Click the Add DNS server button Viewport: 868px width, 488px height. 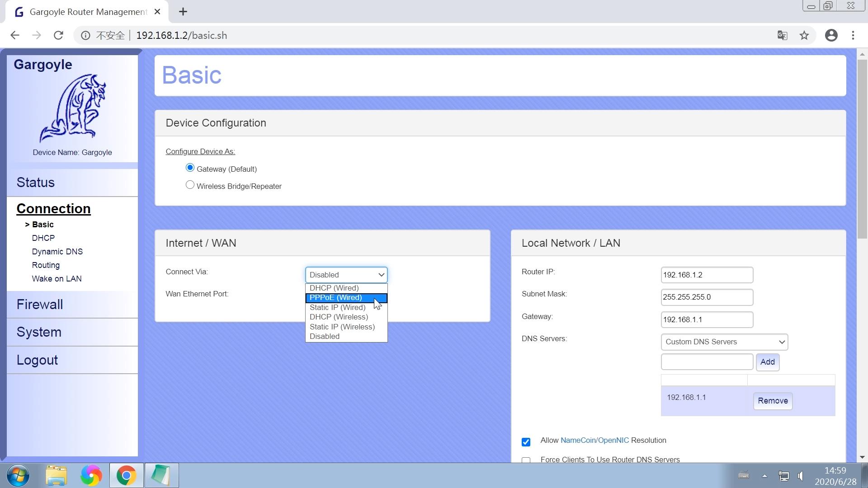coord(767,362)
